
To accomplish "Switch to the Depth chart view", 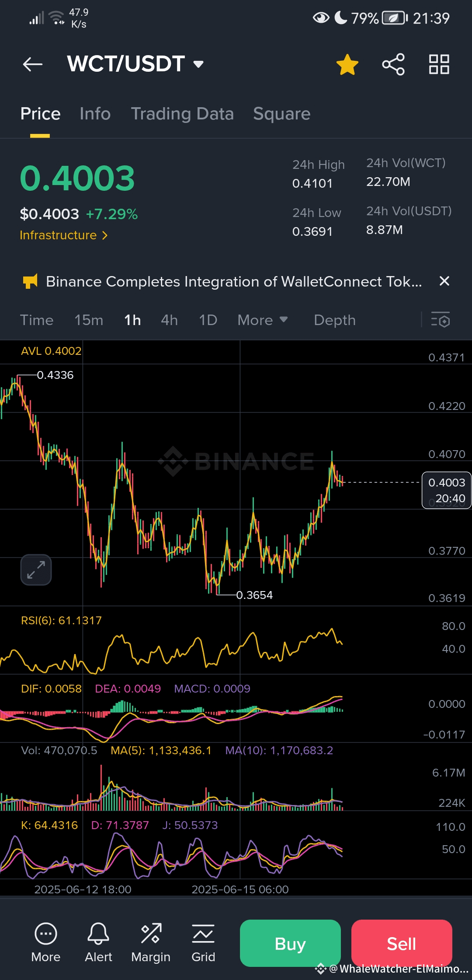I will (335, 320).
